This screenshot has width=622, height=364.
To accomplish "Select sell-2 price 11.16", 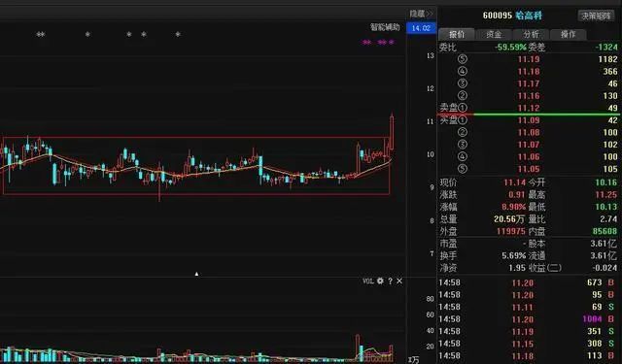I will (529, 96).
